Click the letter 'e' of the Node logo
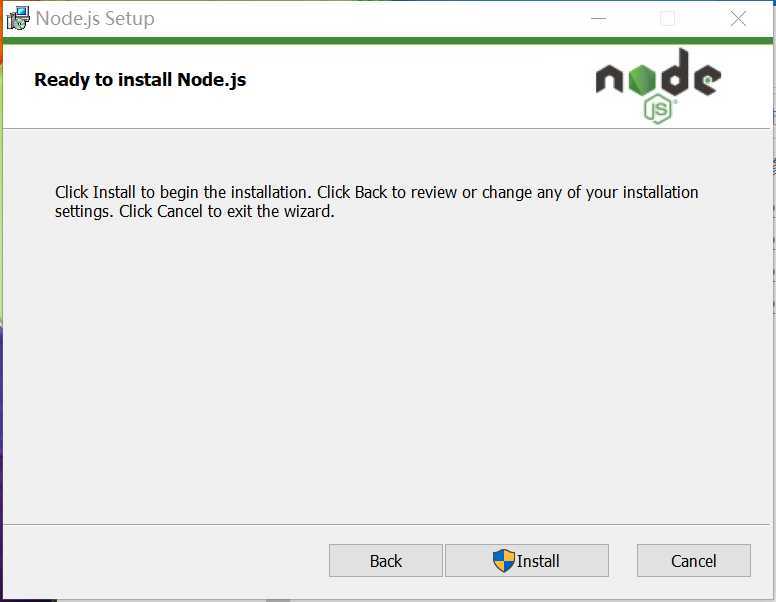This screenshot has height=602, width=776. coord(707,79)
